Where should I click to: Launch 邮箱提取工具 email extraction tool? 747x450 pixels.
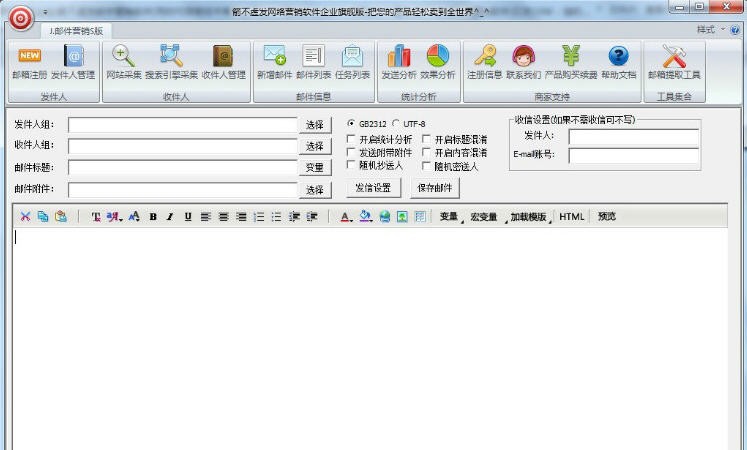click(674, 62)
